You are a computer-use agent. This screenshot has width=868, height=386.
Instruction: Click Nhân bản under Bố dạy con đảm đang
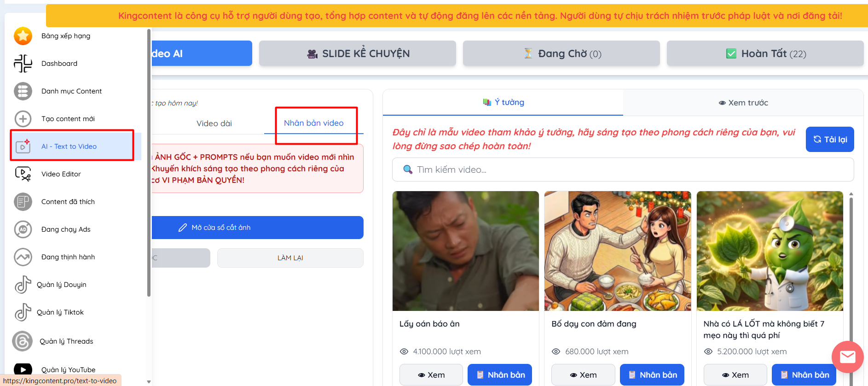652,375
